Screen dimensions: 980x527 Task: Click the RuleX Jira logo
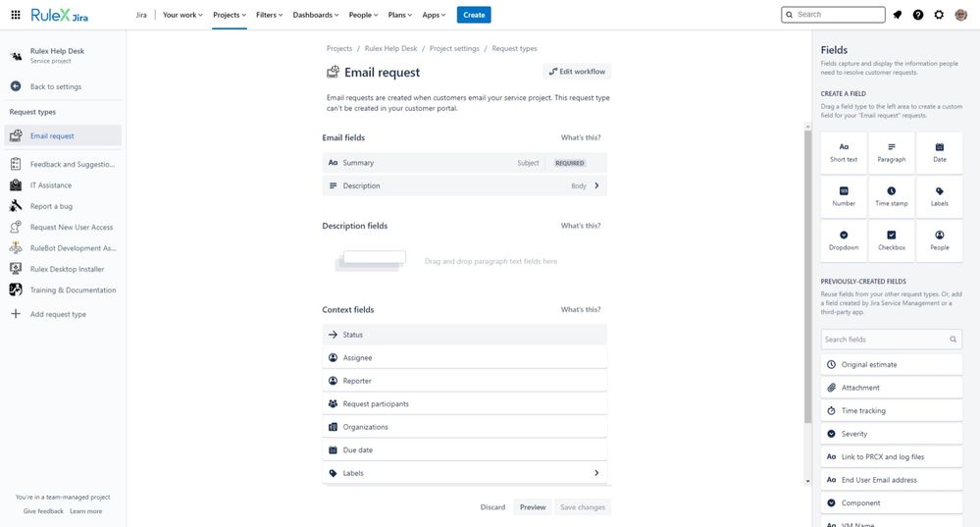click(60, 15)
